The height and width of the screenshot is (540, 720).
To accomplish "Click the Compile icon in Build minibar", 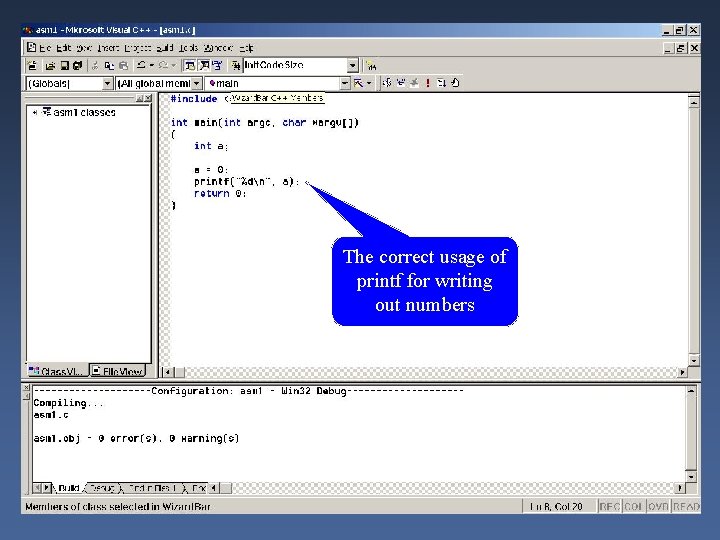I will point(387,83).
